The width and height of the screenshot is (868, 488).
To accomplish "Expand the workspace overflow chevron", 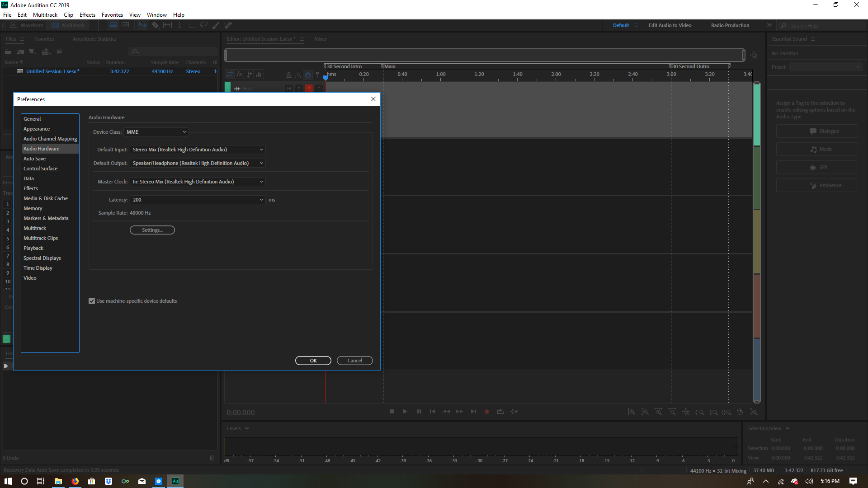I will (769, 25).
